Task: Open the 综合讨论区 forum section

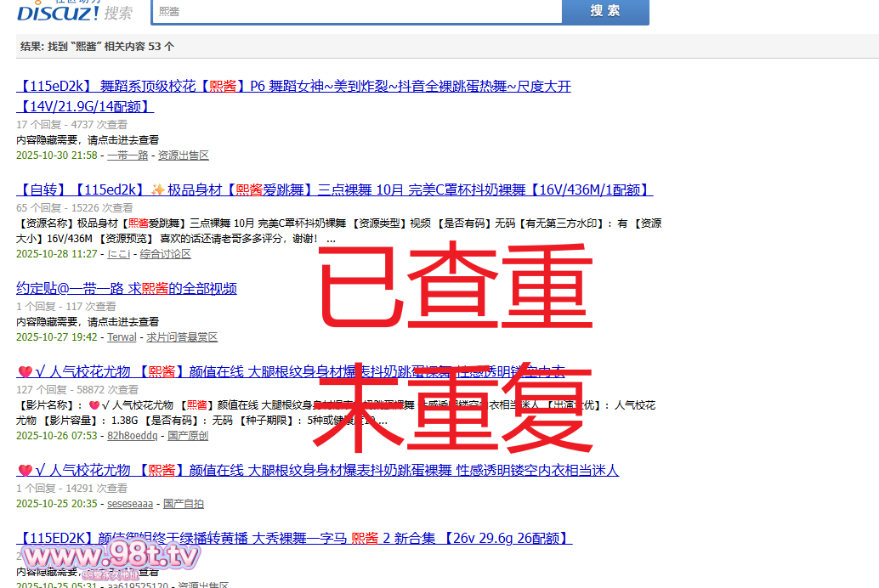Action: coord(165,254)
